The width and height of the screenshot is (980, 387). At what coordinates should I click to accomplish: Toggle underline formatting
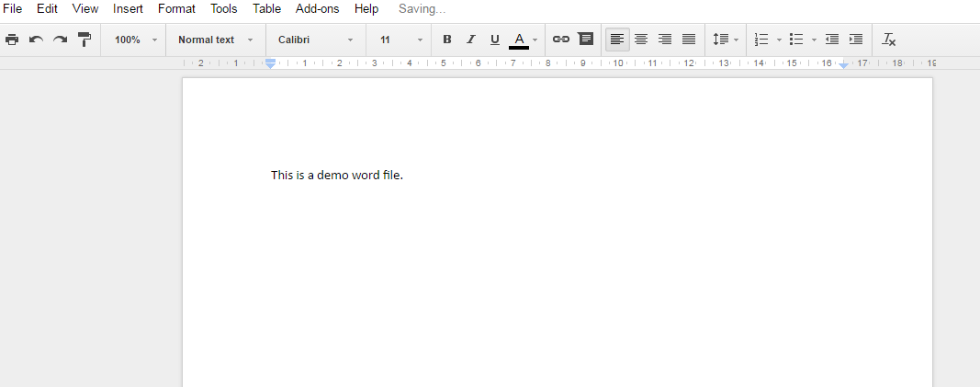494,40
